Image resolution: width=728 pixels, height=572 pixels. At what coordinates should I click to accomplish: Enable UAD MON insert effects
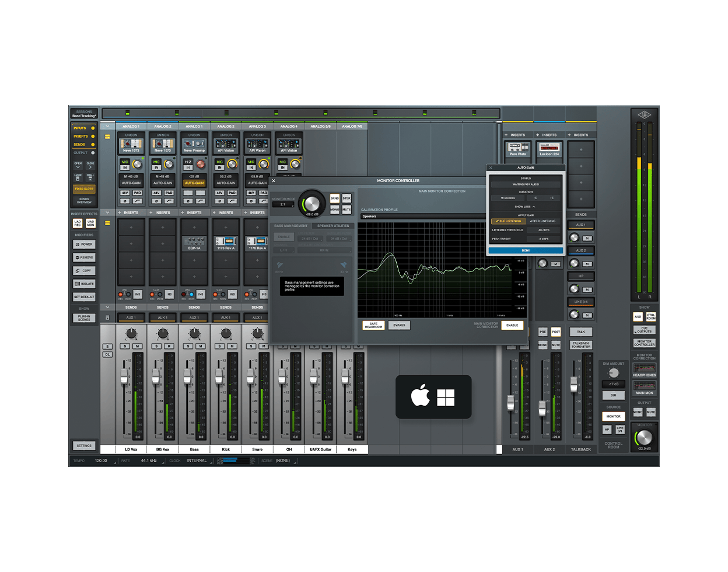tap(90, 224)
